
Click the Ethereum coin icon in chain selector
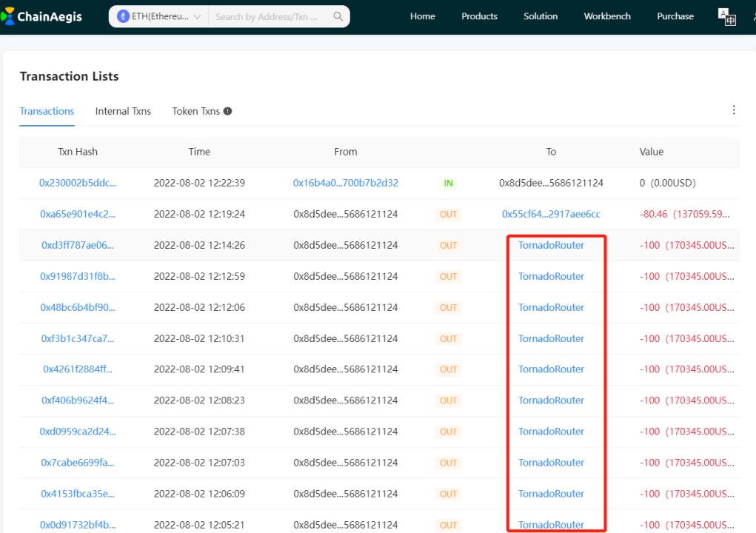[123, 16]
